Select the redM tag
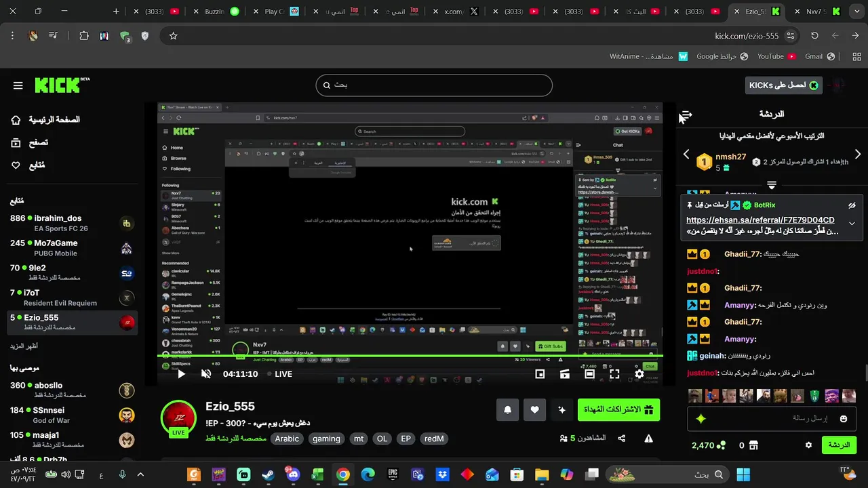The image size is (868, 488). (434, 439)
